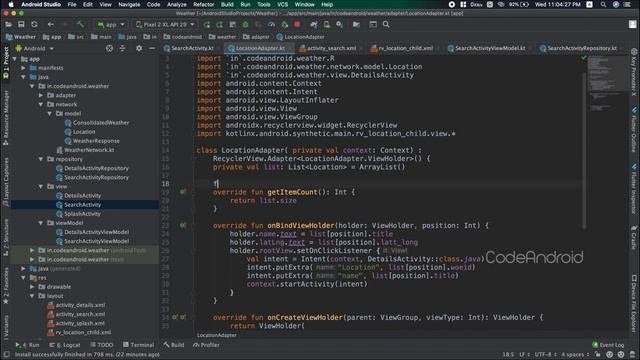Screen dimensions: 640x360
Task: Open the AVD Manager icon
Action: pos(327,24)
